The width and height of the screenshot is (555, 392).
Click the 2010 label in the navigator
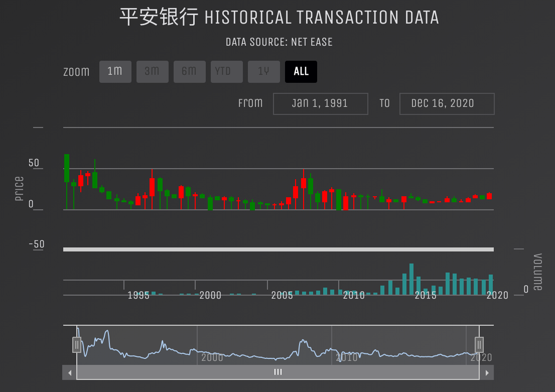[346, 357]
